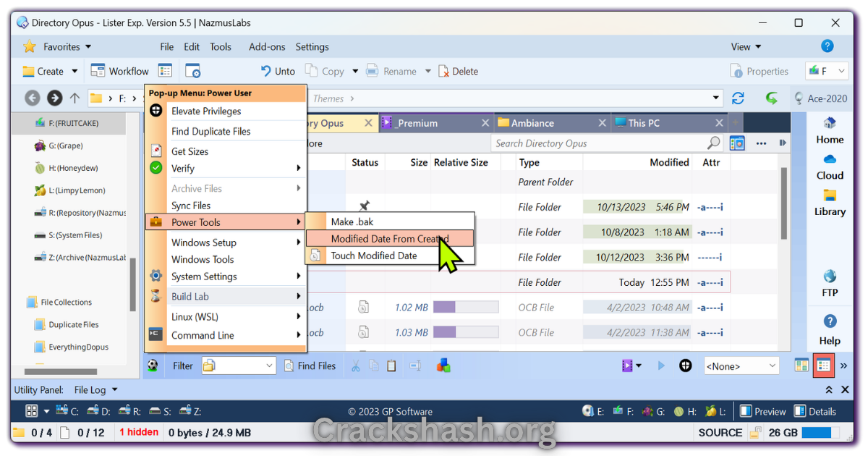Click the Properties button

[759, 71]
